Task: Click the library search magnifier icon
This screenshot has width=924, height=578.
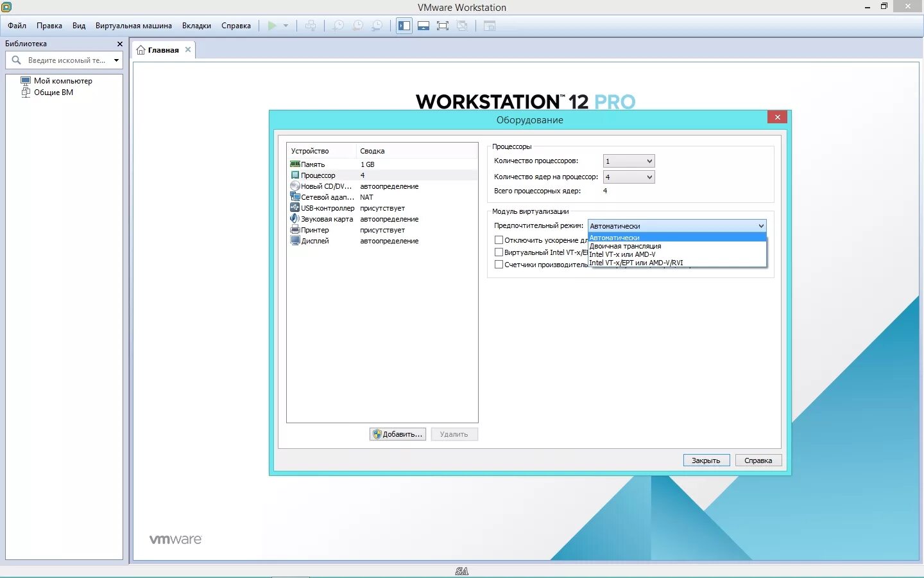Action: click(x=17, y=60)
